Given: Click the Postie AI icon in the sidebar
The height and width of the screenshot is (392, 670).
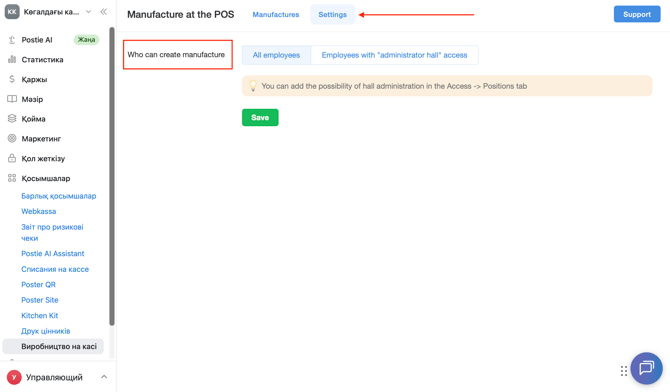Looking at the screenshot, I should coord(12,40).
